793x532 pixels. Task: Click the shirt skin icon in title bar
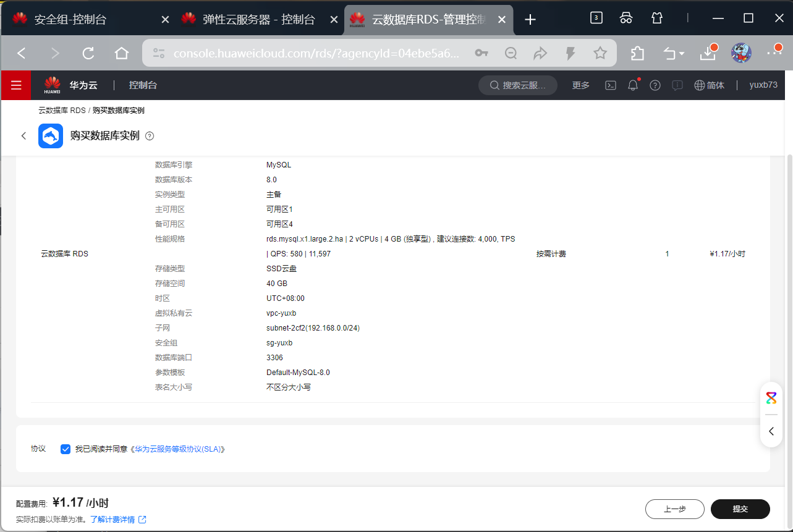(x=656, y=18)
